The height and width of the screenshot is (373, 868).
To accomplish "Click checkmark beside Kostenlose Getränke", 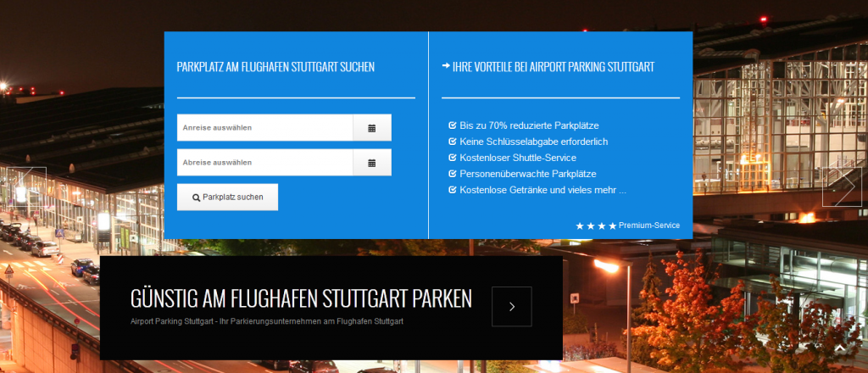I will coord(453,190).
